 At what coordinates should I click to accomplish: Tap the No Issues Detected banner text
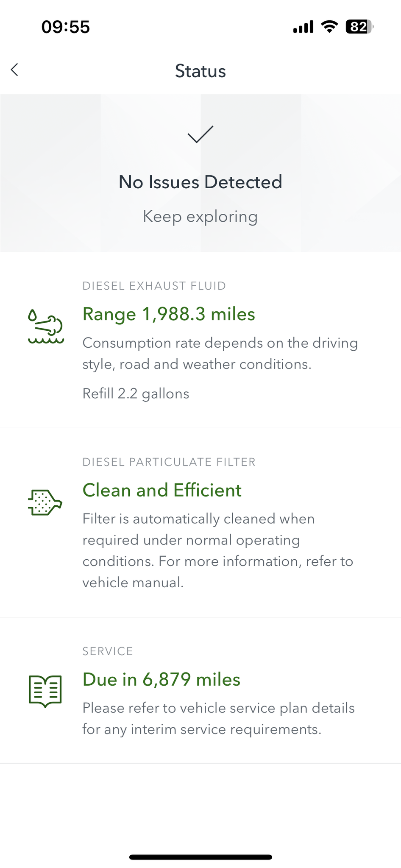click(x=200, y=182)
